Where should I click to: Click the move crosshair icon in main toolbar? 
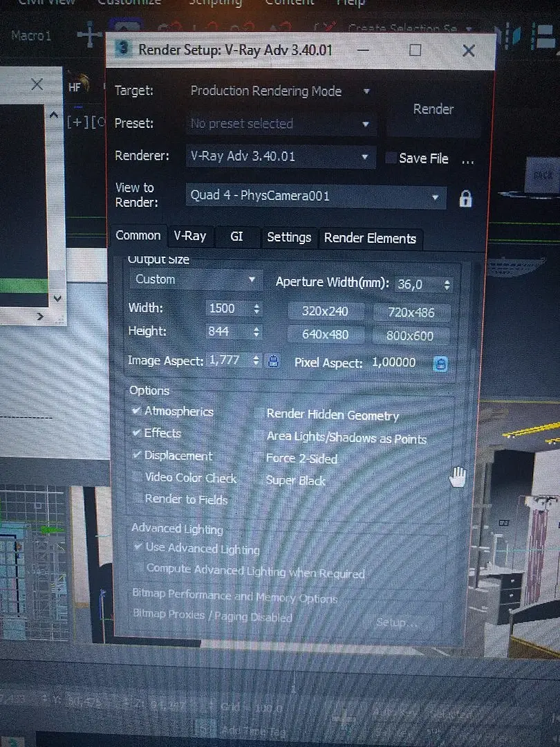89,35
